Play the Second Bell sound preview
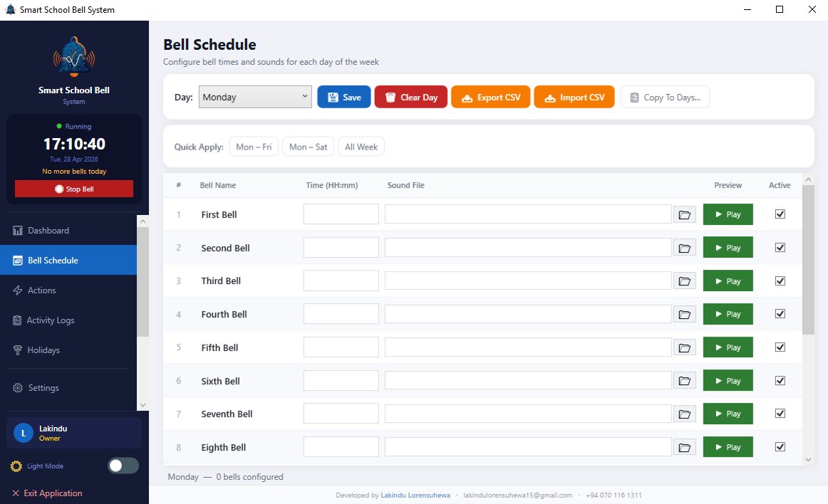The image size is (828, 504). pyautogui.click(x=728, y=248)
